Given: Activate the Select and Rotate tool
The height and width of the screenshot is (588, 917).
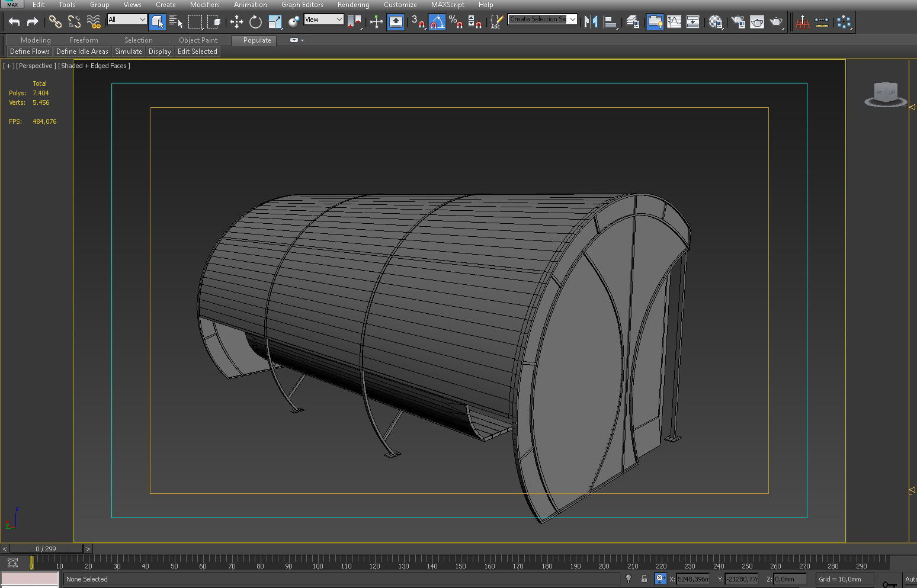Looking at the screenshot, I should [x=255, y=22].
